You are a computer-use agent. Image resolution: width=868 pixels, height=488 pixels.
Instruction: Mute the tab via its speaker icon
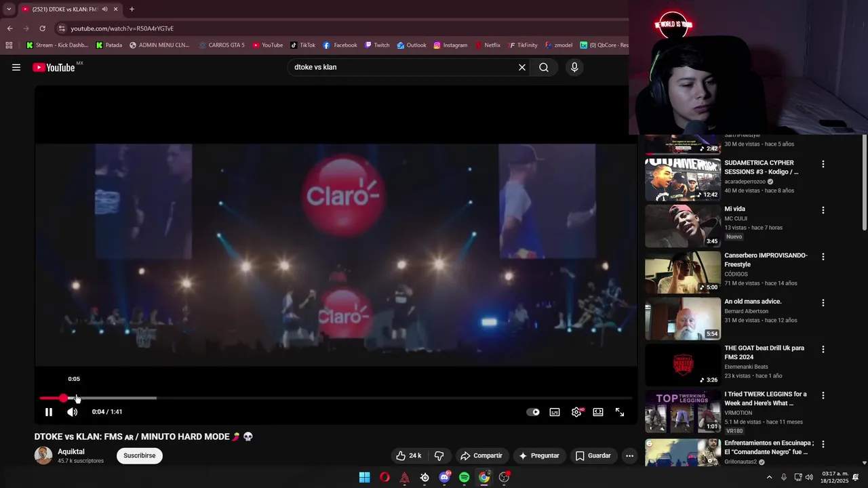(x=104, y=9)
